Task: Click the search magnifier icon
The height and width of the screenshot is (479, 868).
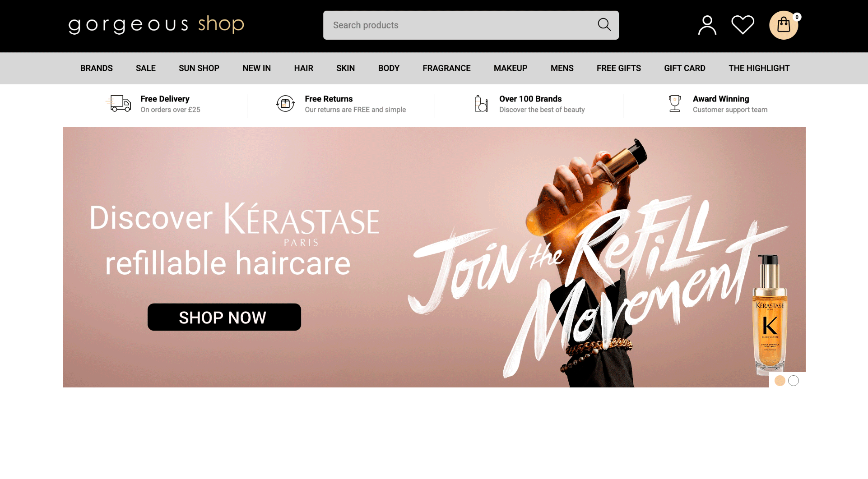Action: click(x=604, y=25)
